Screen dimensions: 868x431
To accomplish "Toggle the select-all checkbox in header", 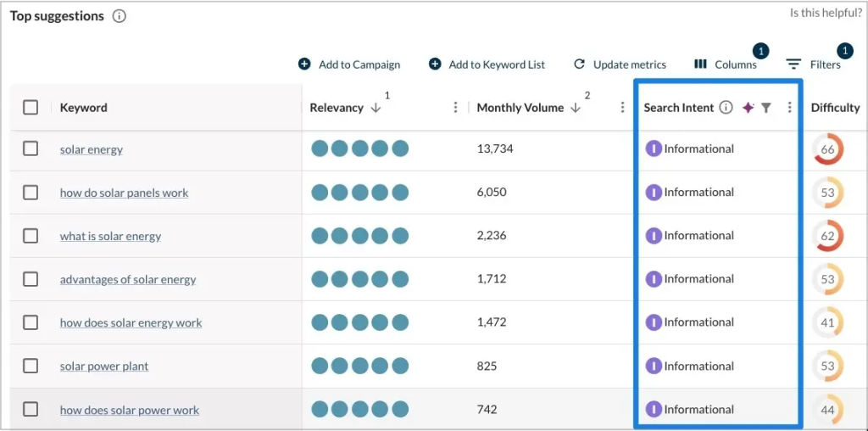I will 31,108.
